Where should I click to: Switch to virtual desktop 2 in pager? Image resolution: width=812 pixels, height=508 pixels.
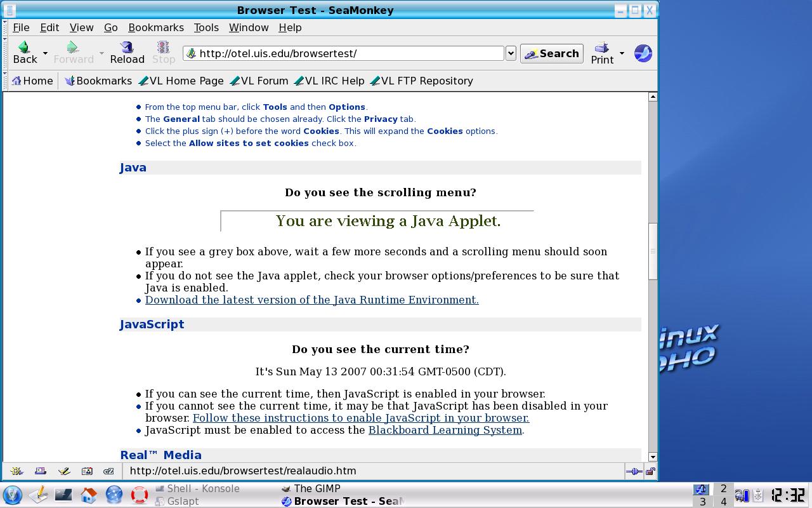click(x=724, y=488)
